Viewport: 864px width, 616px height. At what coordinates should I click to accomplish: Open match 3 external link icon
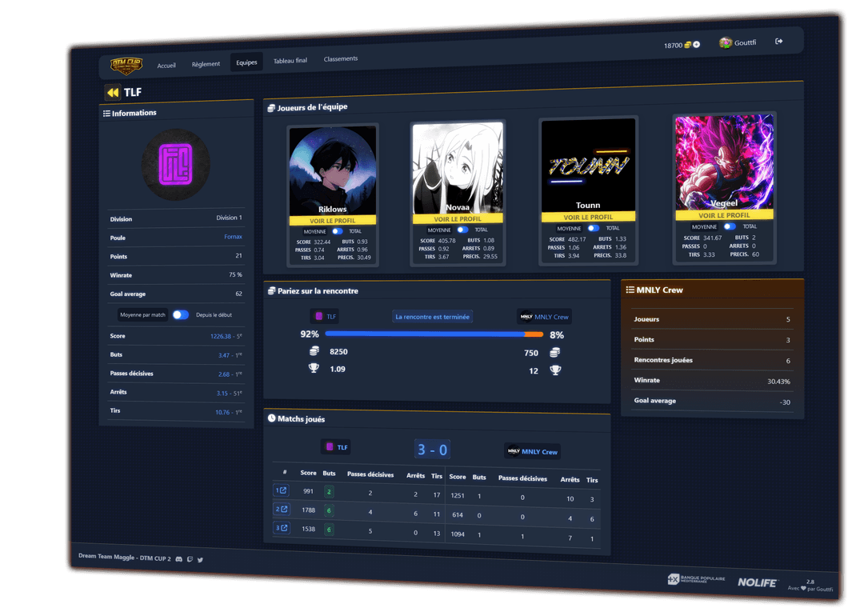tap(281, 528)
